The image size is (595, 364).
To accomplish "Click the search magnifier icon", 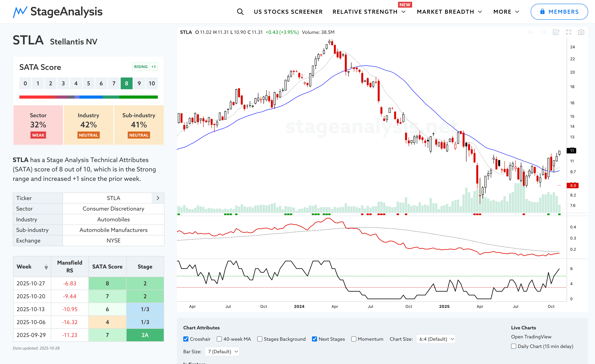I will pos(240,12).
